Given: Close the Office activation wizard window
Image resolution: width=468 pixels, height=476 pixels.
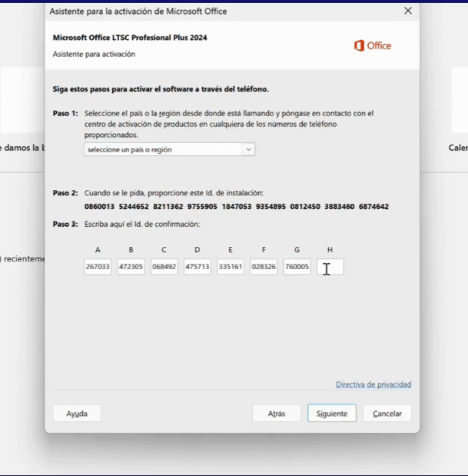Looking at the screenshot, I should [x=407, y=11].
